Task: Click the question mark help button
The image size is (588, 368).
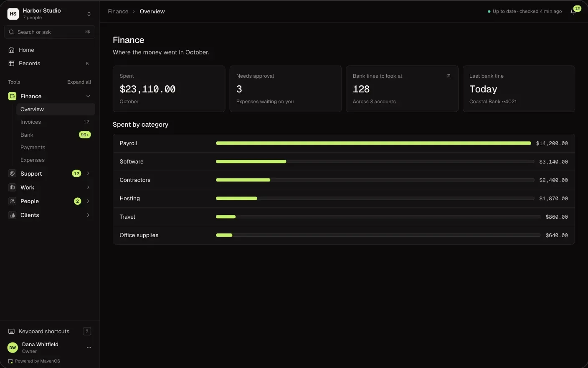Action: click(x=87, y=331)
